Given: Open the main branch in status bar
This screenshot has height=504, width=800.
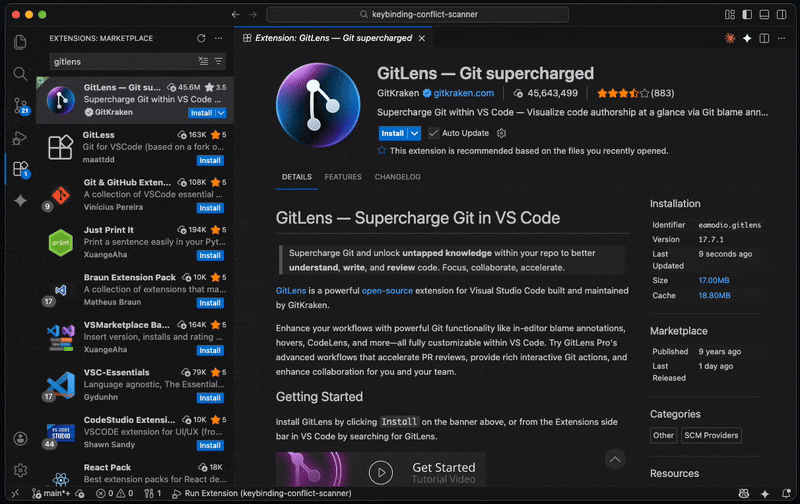Looking at the screenshot, I should click(51, 493).
